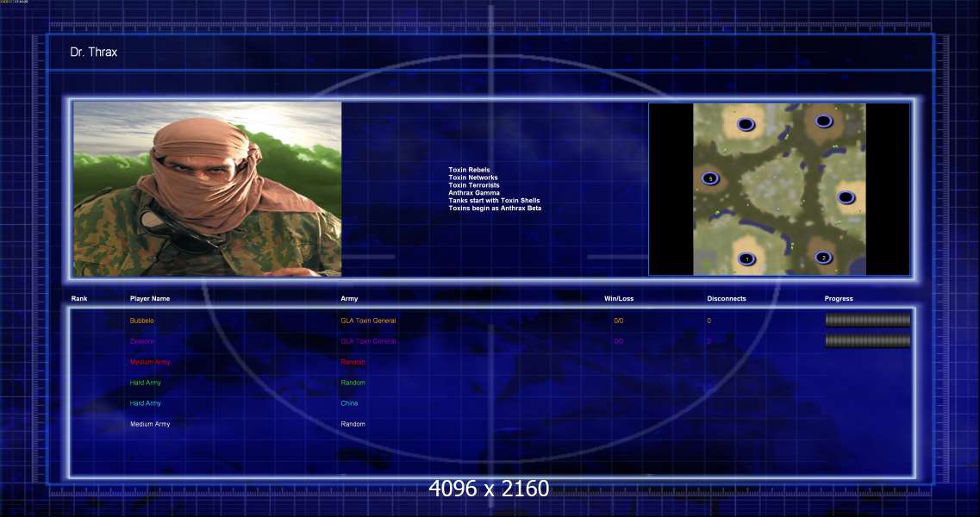980x517 pixels.
Task: Click Toxins begin as Anthrax Beta line
Action: pyautogui.click(x=495, y=209)
